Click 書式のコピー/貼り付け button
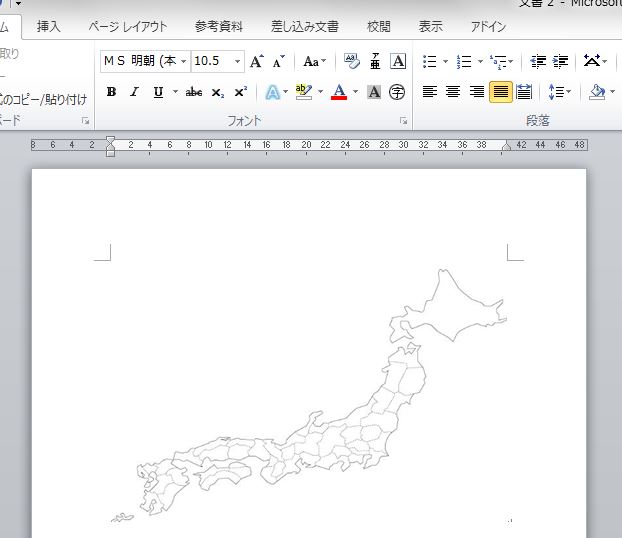The height and width of the screenshot is (538, 622). pos(44,99)
